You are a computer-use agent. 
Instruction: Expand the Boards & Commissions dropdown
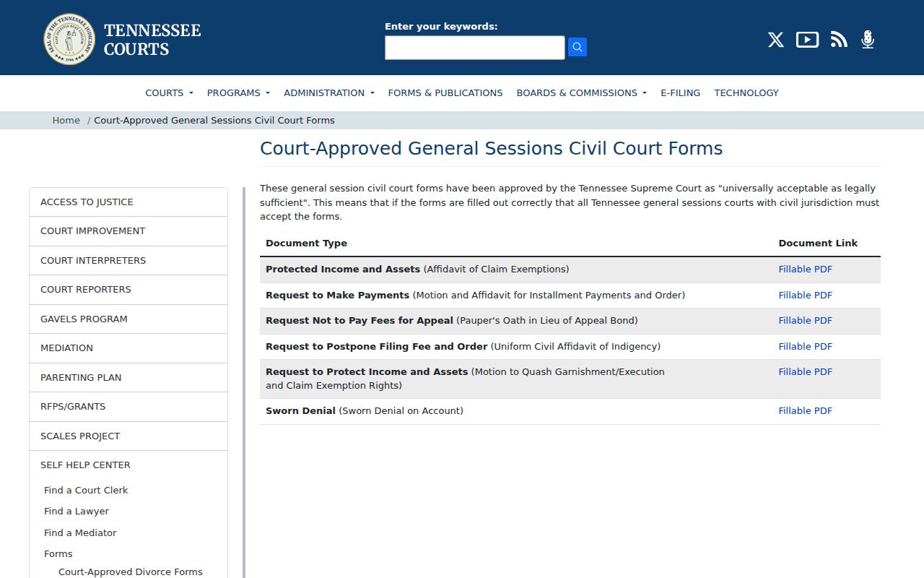coord(581,92)
